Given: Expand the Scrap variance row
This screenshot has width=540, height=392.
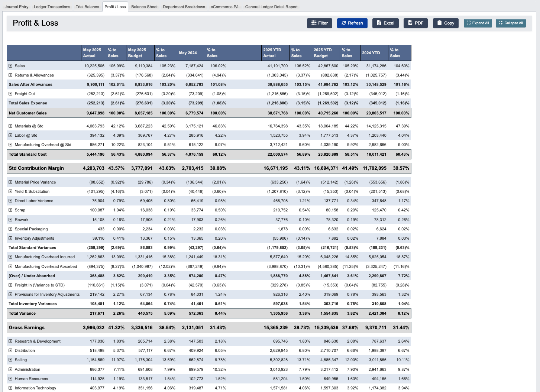Looking at the screenshot, I should [10, 210].
